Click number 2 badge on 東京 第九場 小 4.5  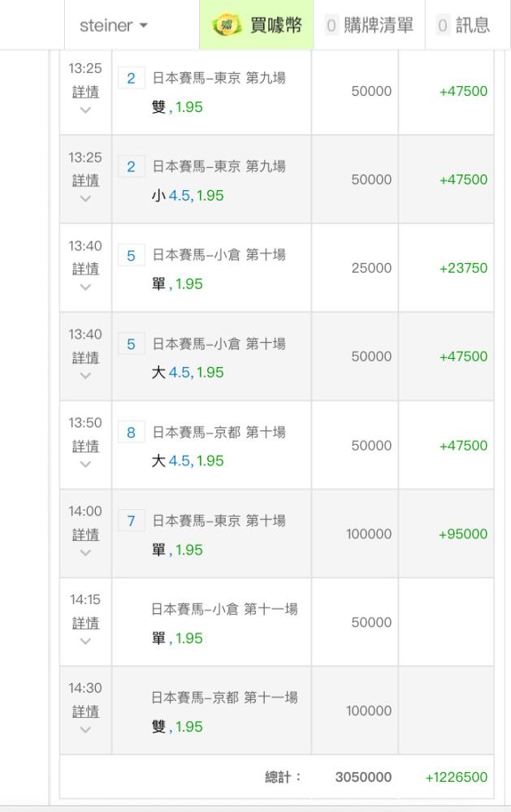(131, 166)
